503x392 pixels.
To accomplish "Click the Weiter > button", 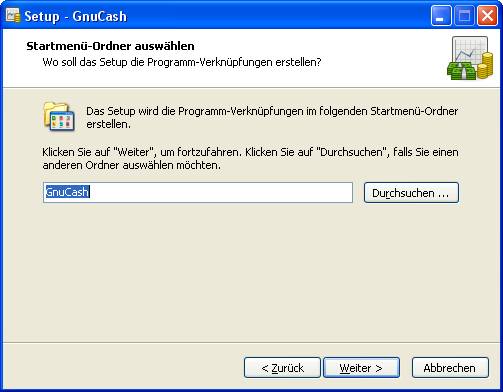I will pyautogui.click(x=361, y=368).
